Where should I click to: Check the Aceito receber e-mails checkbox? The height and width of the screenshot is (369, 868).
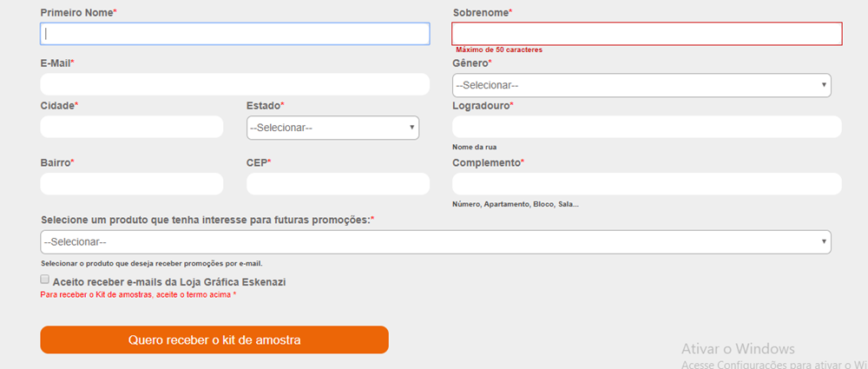[45, 280]
